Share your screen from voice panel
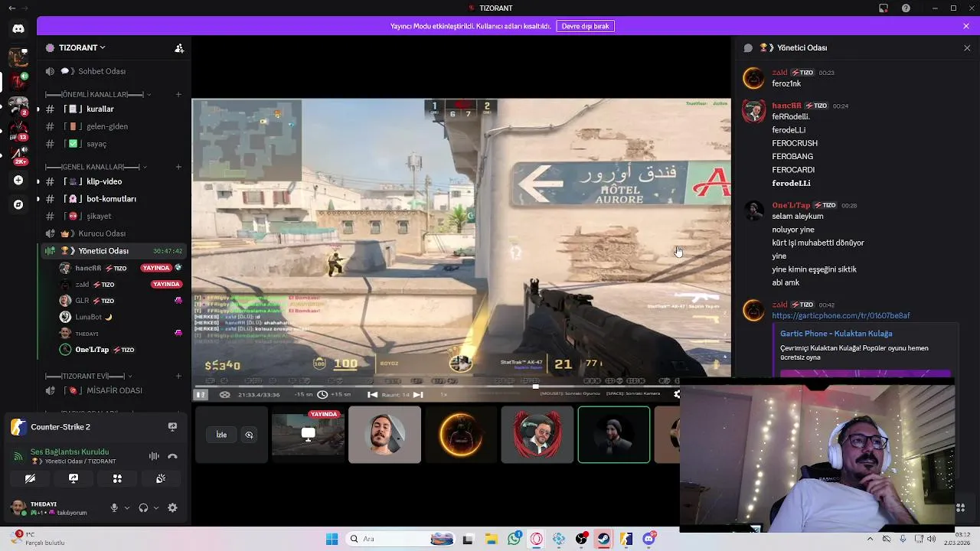 (73, 478)
